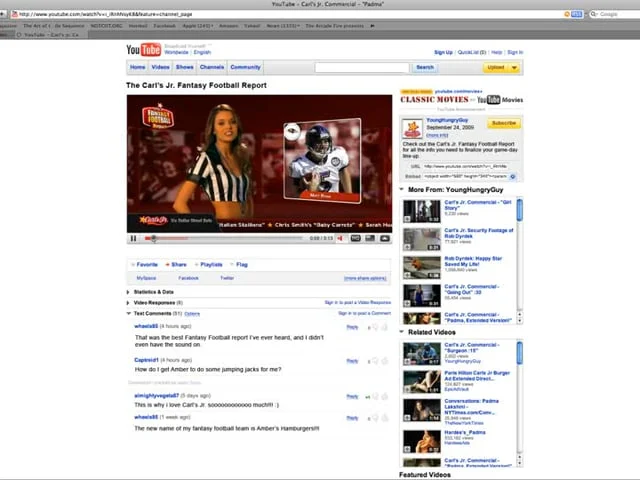
Task: Open the Shows tab
Action: pos(184,67)
